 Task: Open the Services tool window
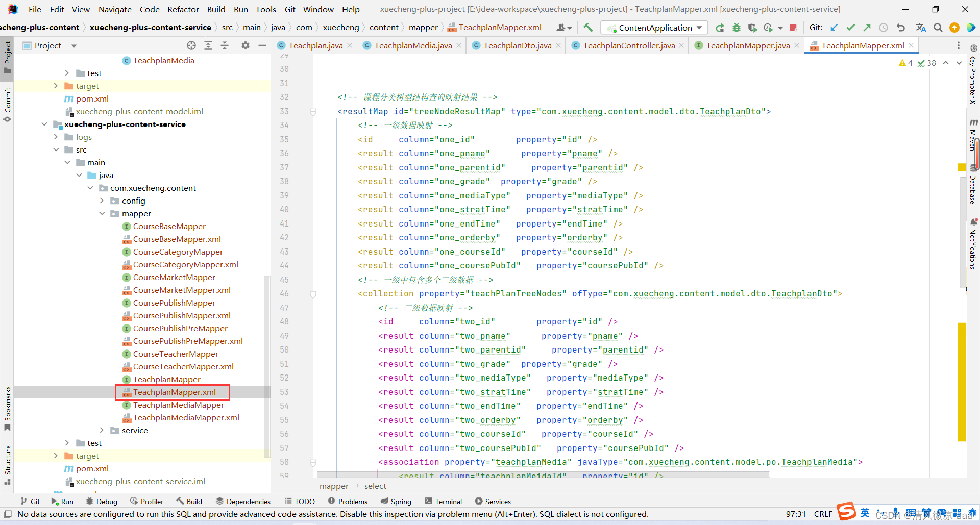[493, 502]
